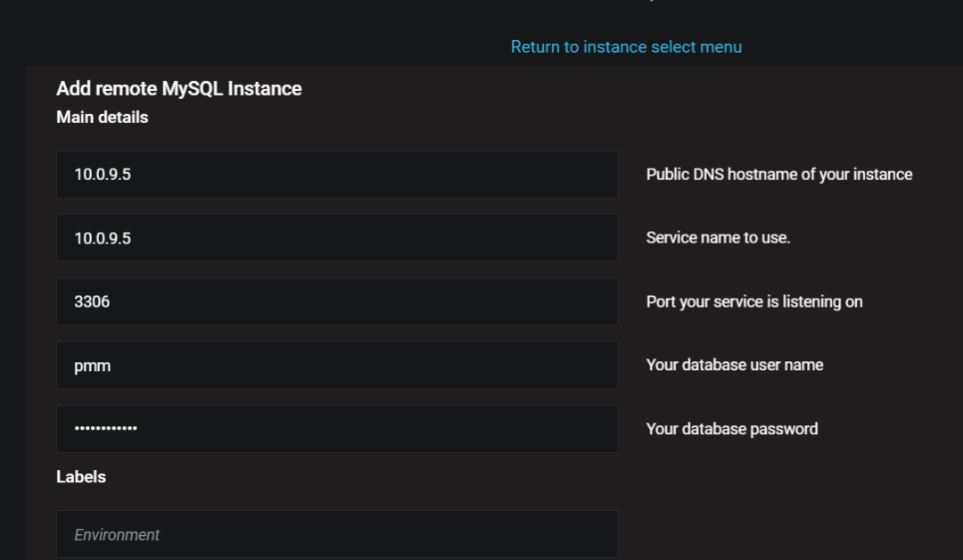Viewport: 963px width, 560px height.
Task: Click the 'Public DNS hostname of your instance' description
Action: point(778,174)
